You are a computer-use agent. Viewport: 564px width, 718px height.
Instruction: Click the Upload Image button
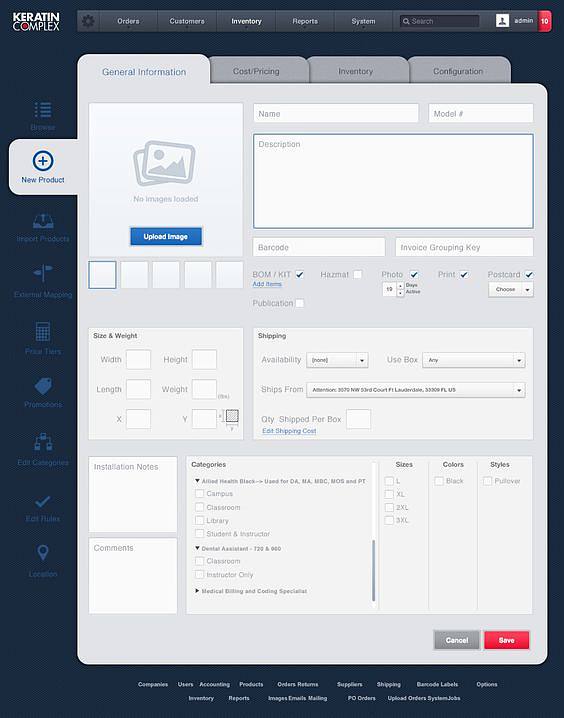[166, 237]
